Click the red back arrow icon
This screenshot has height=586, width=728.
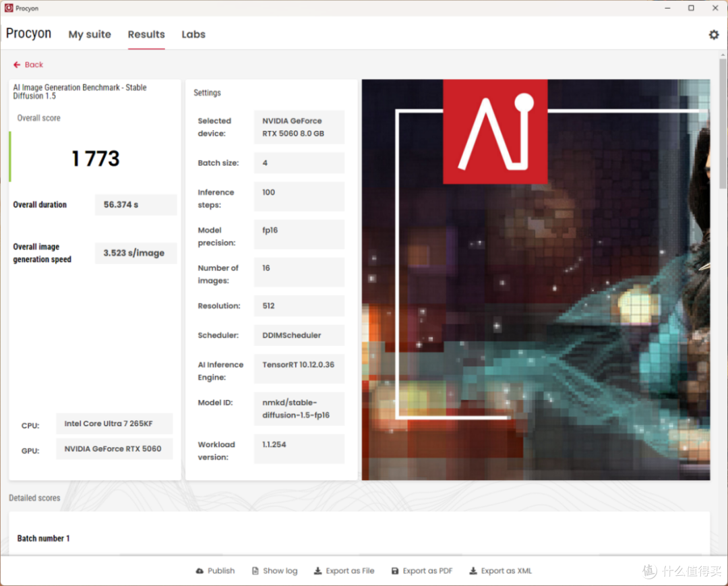coord(17,65)
